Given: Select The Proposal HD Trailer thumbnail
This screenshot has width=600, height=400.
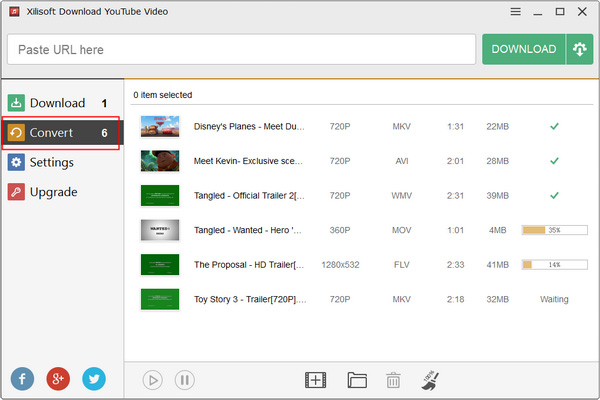Looking at the screenshot, I should tap(160, 264).
